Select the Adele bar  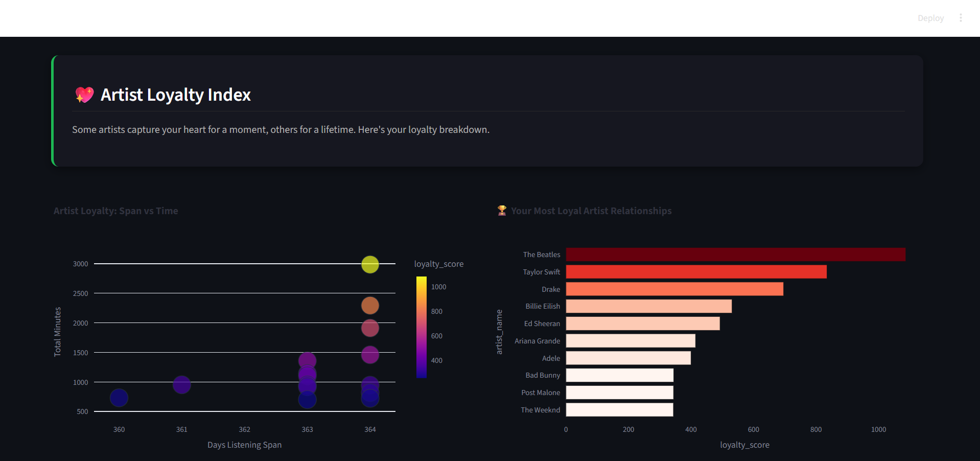tap(628, 358)
